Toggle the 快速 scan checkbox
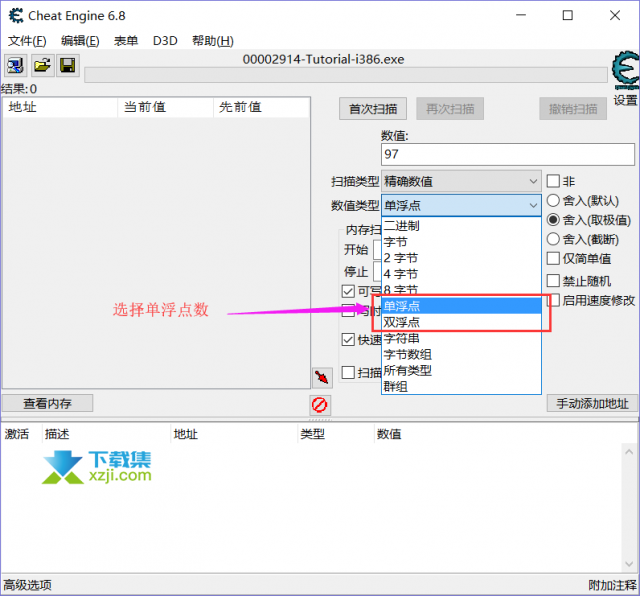This screenshot has height=596, width=640. pyautogui.click(x=348, y=340)
